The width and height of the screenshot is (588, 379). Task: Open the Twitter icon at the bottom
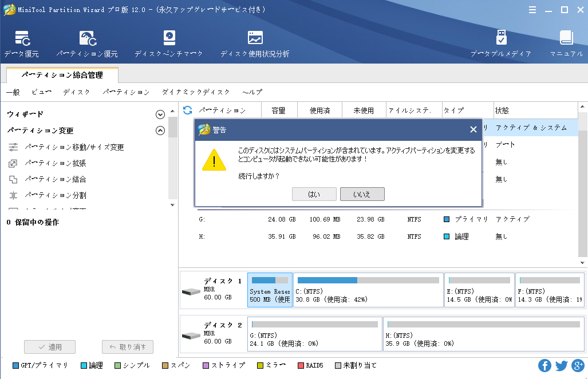(x=561, y=365)
